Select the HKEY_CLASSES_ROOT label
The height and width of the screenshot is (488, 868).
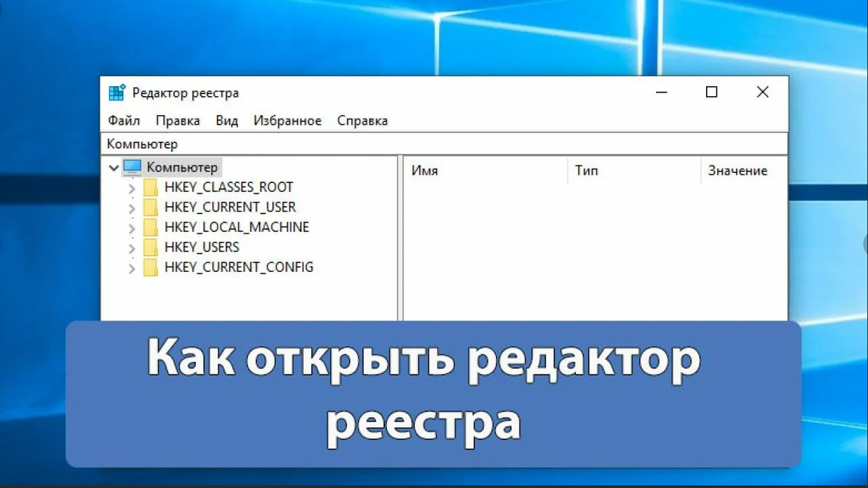click(x=229, y=187)
